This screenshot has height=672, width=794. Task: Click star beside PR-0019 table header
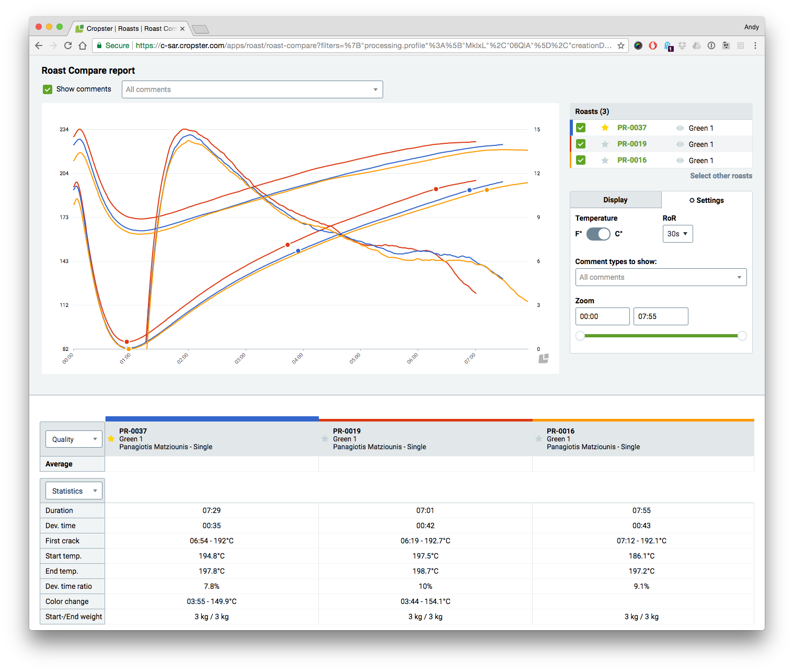pyautogui.click(x=325, y=439)
